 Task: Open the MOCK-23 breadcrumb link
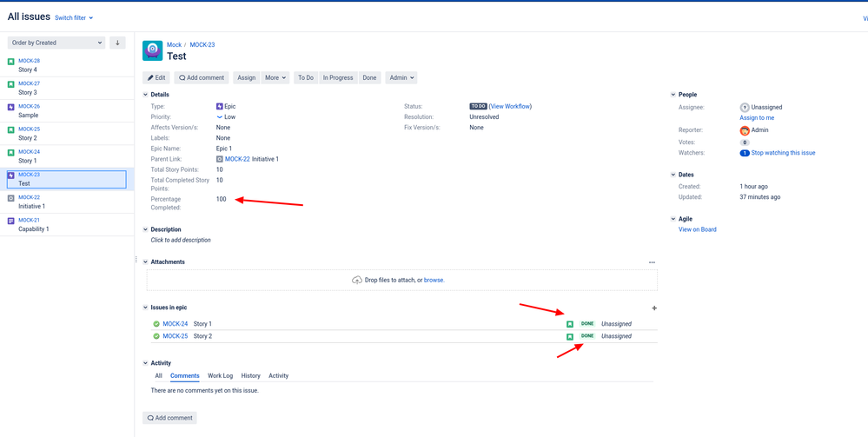click(x=202, y=45)
